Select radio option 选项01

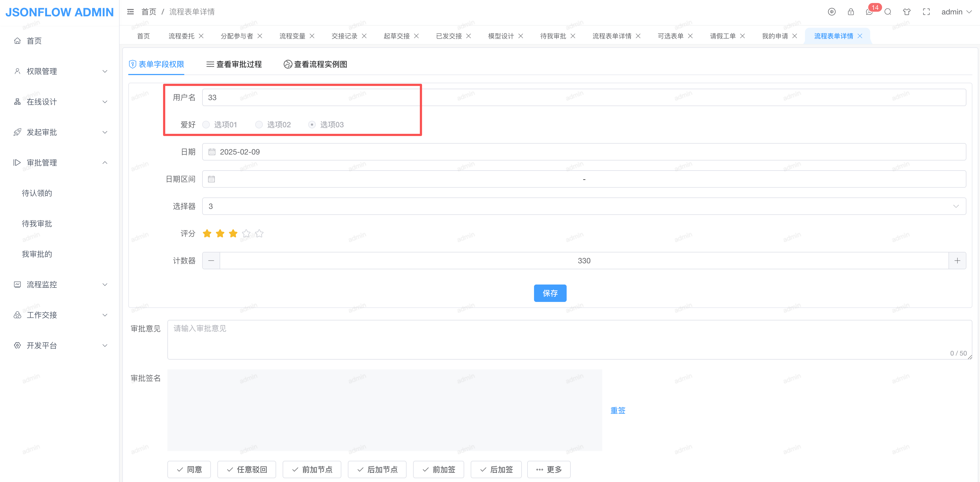click(x=206, y=125)
